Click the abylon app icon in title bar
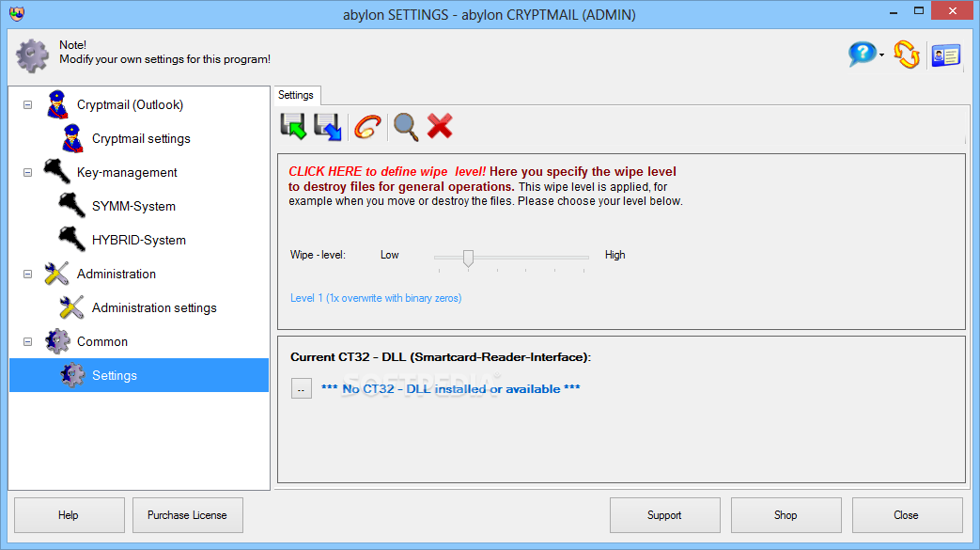This screenshot has width=980, height=550. tap(17, 13)
